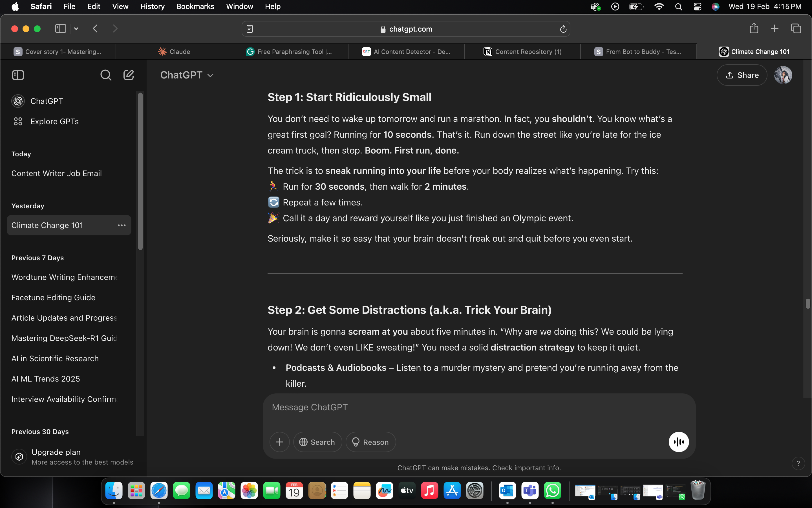
Task: Open the user profile avatar menu
Action: (783, 75)
